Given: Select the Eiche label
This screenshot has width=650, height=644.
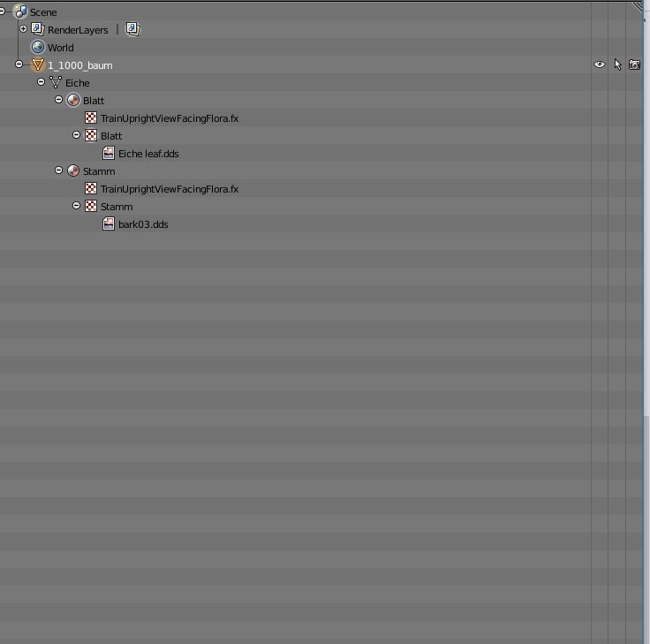Looking at the screenshot, I should (x=77, y=83).
